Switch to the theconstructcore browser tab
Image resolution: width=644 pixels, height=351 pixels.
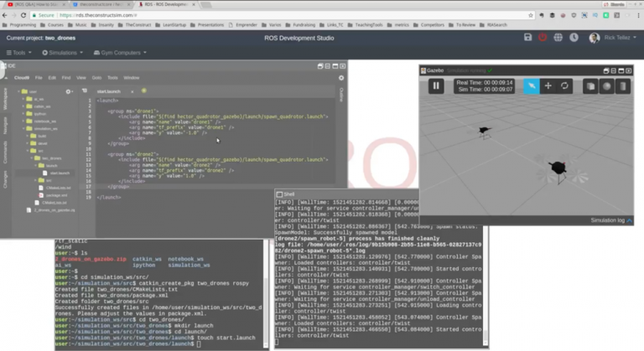pos(101,4)
